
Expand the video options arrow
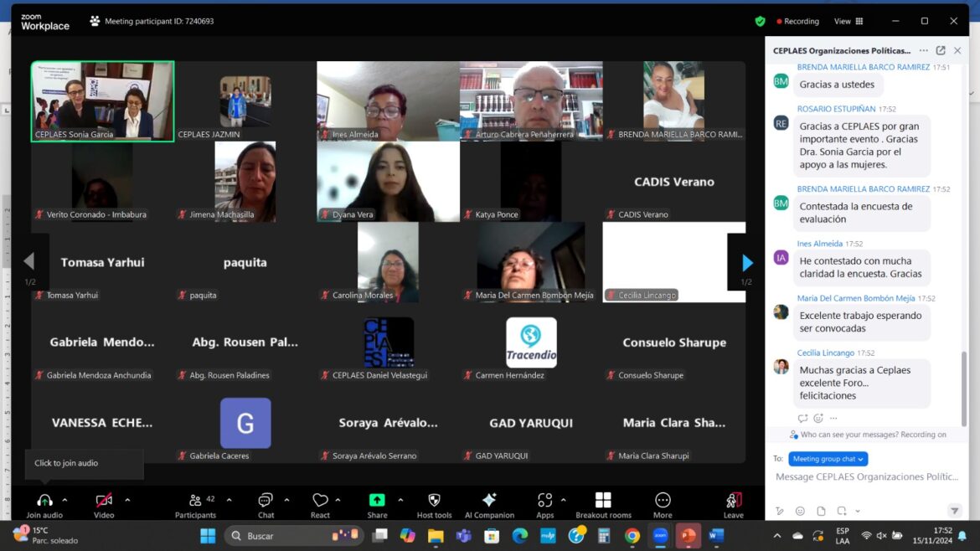(x=127, y=500)
